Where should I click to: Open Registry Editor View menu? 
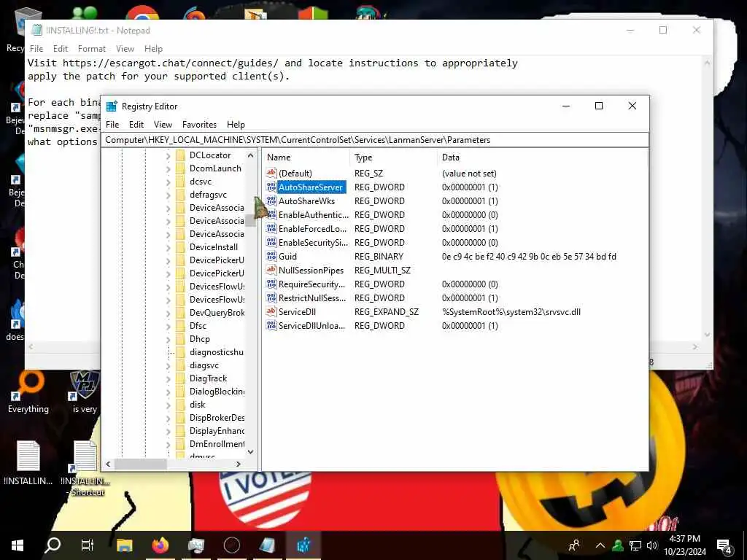[x=163, y=124]
